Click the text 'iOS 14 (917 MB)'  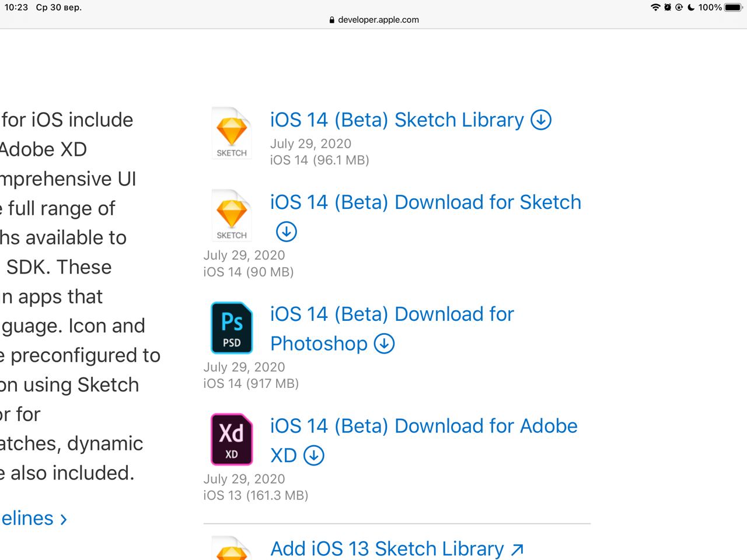[251, 384]
